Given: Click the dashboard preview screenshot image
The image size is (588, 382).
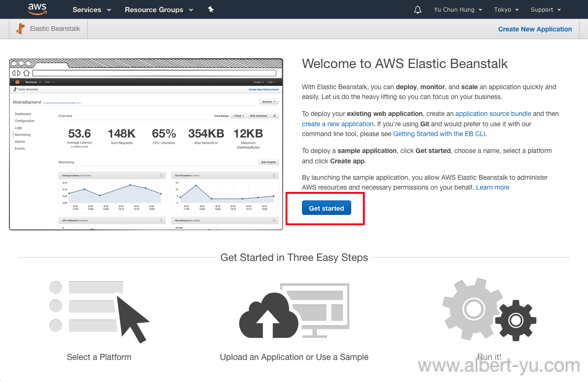Looking at the screenshot, I should point(146,144).
